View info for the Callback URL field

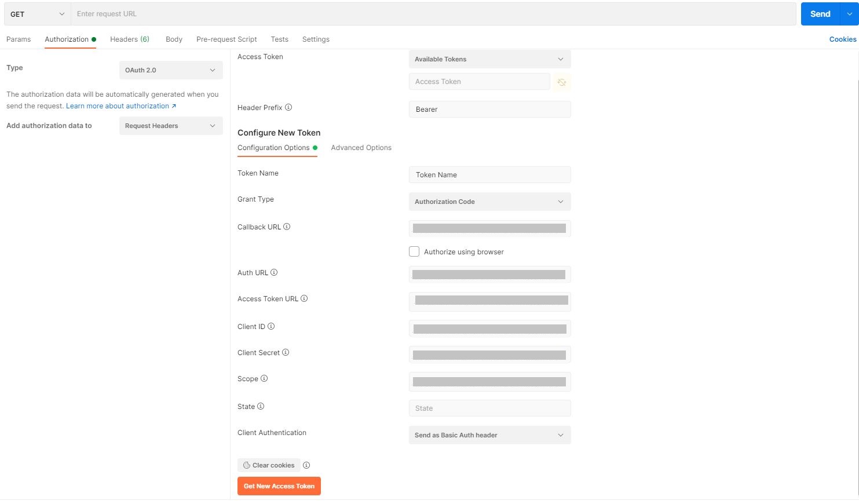(288, 227)
